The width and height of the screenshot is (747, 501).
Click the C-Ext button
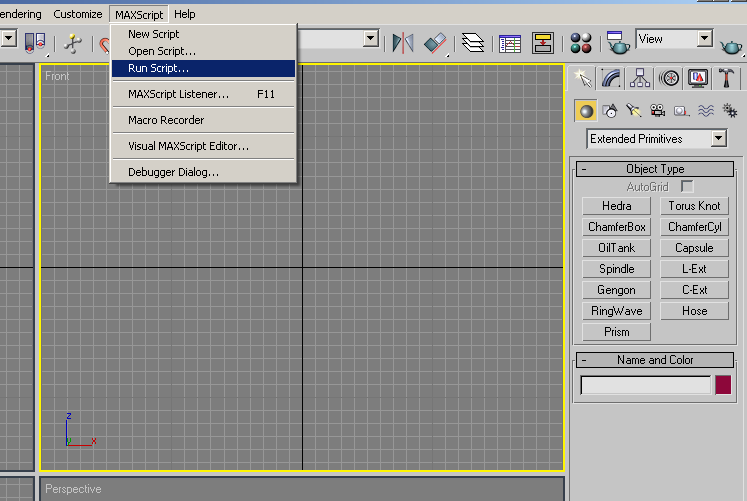(x=695, y=290)
